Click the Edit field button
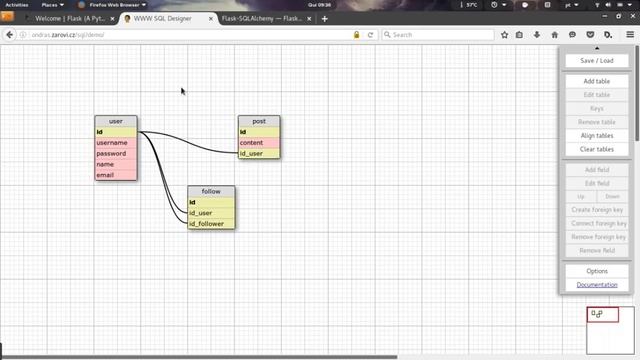640x360 pixels. (x=597, y=183)
